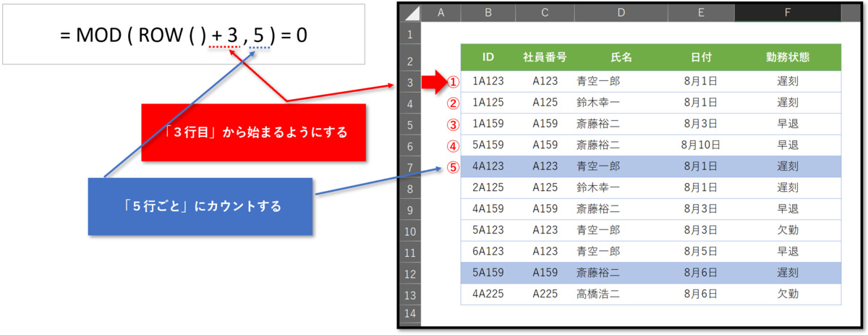Select row 9 header

point(409,209)
